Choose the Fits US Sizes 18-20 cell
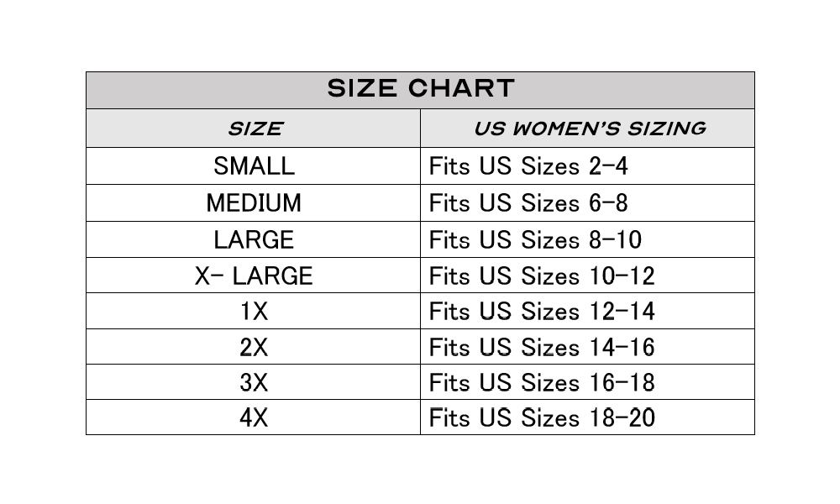The height and width of the screenshot is (504, 840). tap(588, 417)
